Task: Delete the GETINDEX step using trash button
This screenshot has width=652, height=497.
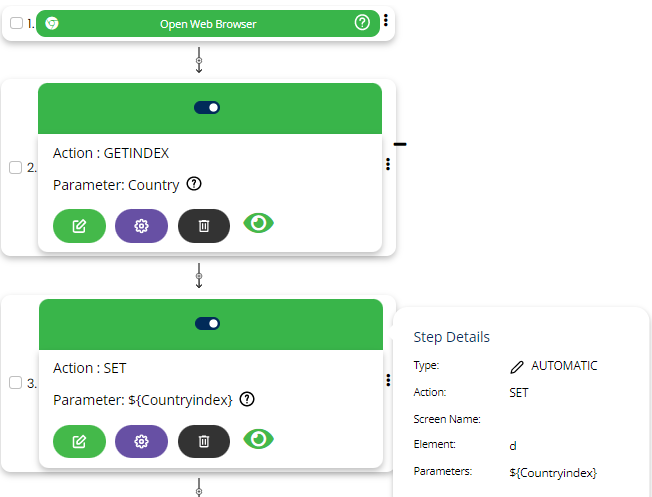Action: 204,226
